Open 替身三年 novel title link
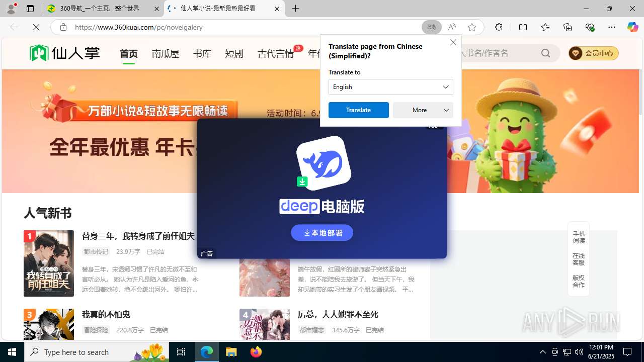The width and height of the screenshot is (644, 362). click(138, 236)
